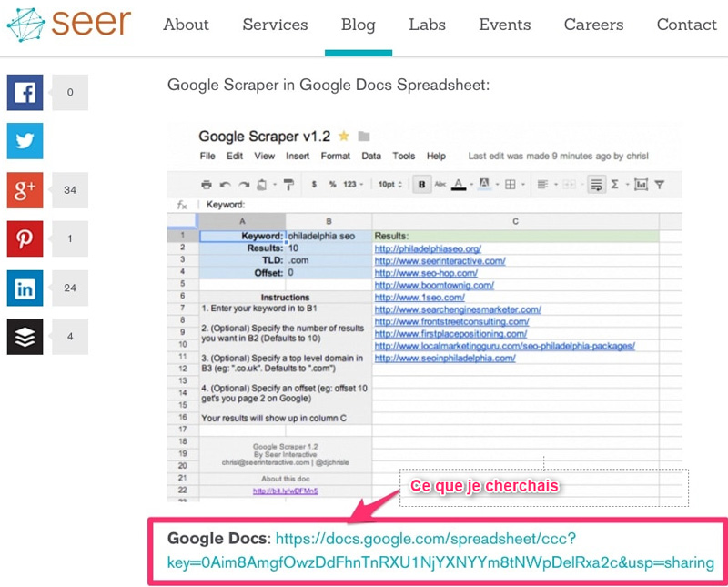The width and height of the screenshot is (728, 587).
Task: Click the merge cells icon
Action: pyautogui.click(x=569, y=185)
